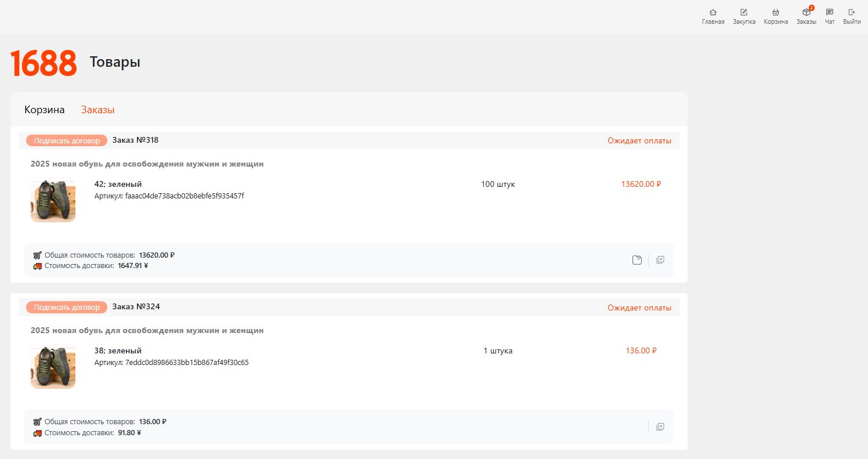Click shoe thumbnail in order №318

click(53, 200)
